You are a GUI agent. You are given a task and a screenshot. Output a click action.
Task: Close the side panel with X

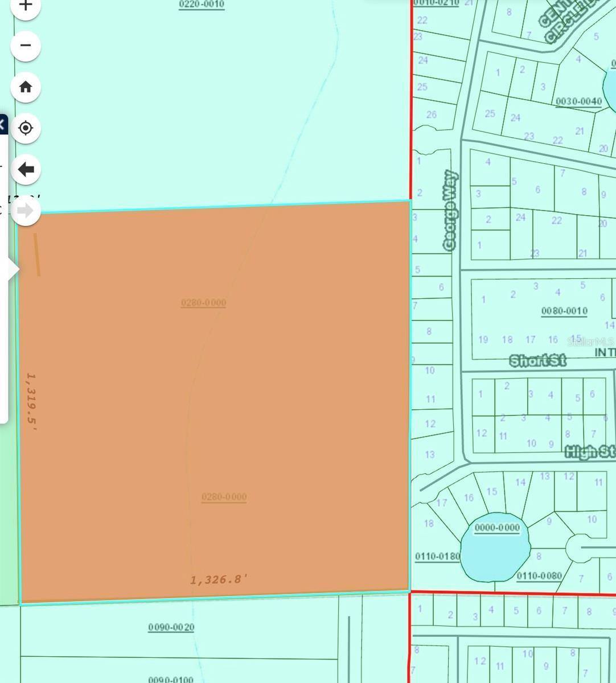tap(2, 124)
